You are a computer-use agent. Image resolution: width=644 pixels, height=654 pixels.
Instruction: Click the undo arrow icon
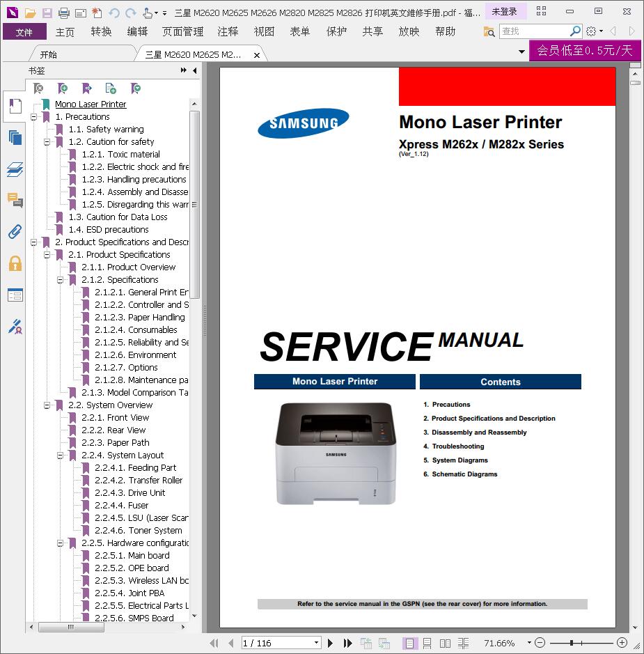coord(114,13)
